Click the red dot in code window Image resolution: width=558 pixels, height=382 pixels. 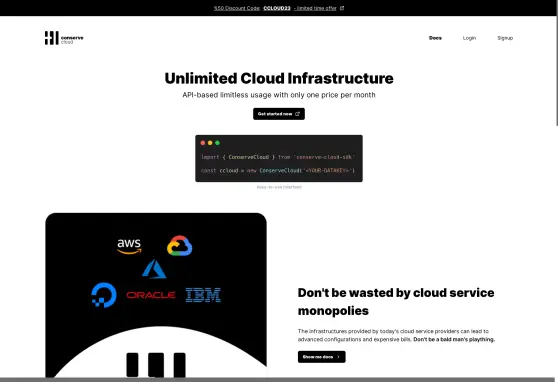coord(202,143)
